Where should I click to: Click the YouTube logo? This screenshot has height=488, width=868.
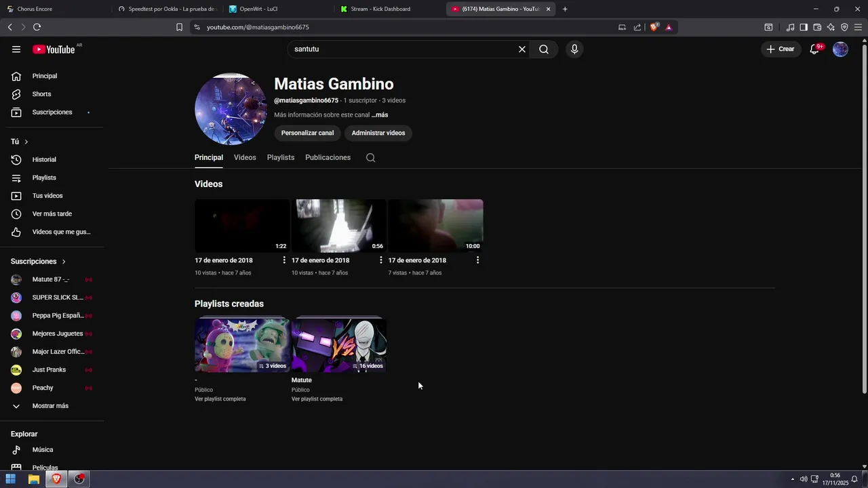(x=54, y=49)
